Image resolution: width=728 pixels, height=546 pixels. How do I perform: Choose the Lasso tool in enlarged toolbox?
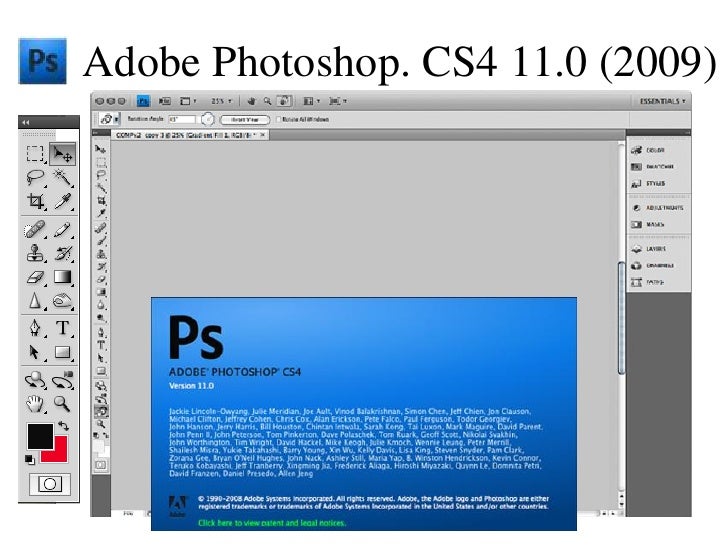35,177
